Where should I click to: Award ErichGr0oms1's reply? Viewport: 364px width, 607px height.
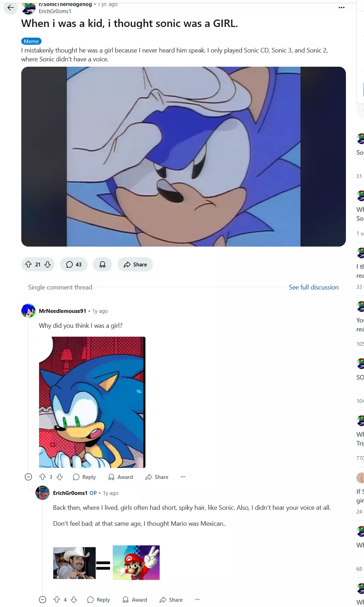click(x=135, y=600)
